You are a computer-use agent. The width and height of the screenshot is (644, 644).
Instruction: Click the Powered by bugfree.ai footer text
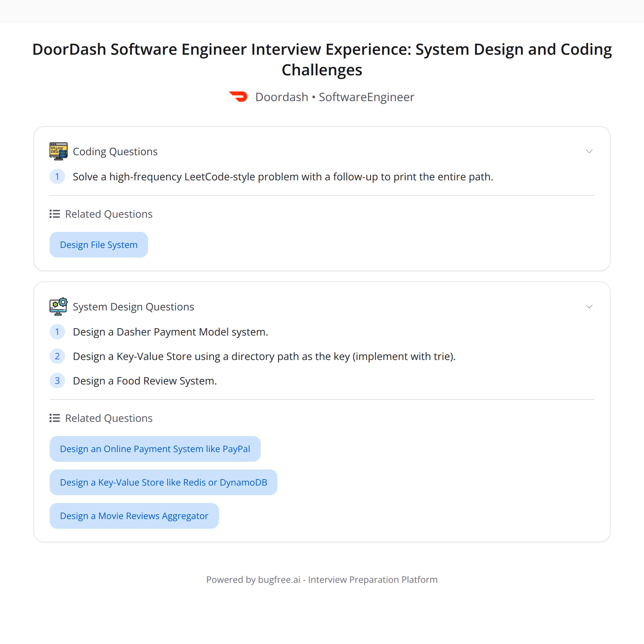click(x=322, y=580)
